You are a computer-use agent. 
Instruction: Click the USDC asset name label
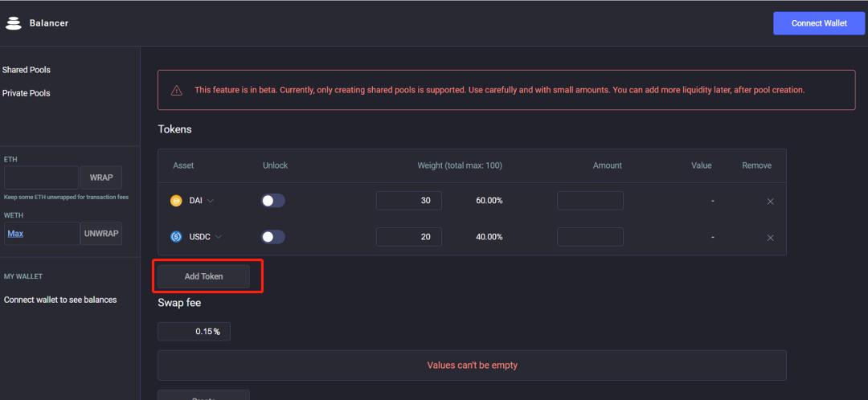[x=200, y=237]
